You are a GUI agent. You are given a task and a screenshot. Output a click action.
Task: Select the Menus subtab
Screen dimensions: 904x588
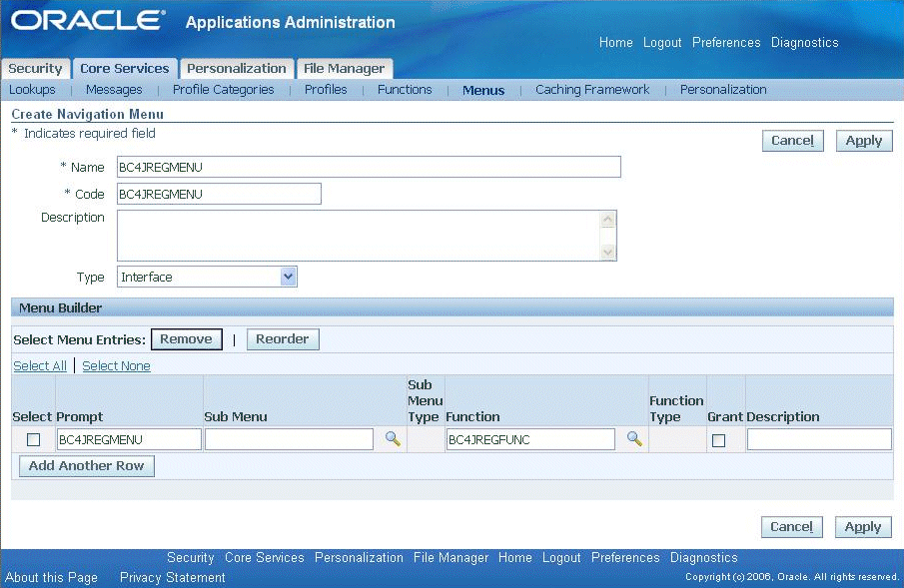[483, 90]
